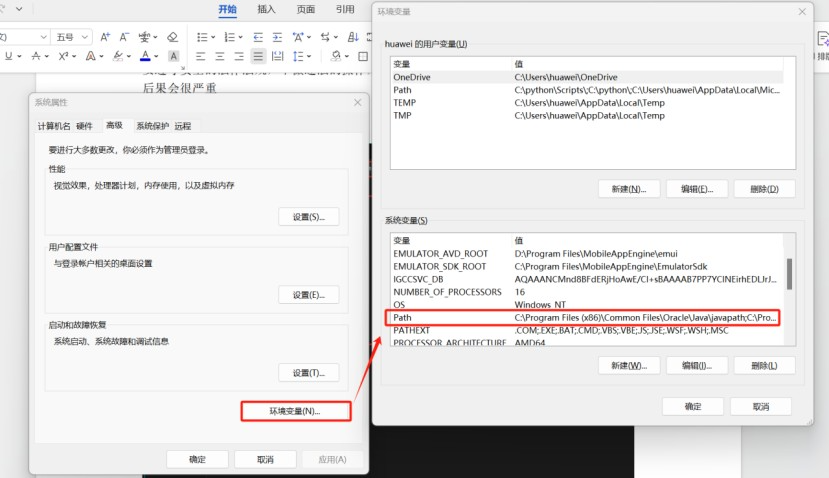
Task: Click 删除(D) for user variables
Action: tap(764, 189)
